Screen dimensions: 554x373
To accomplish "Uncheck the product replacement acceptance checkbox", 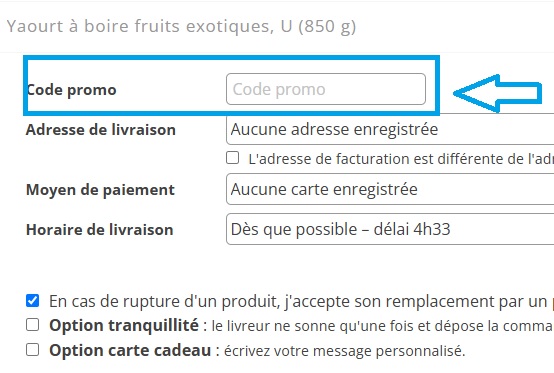I will pos(33,301).
